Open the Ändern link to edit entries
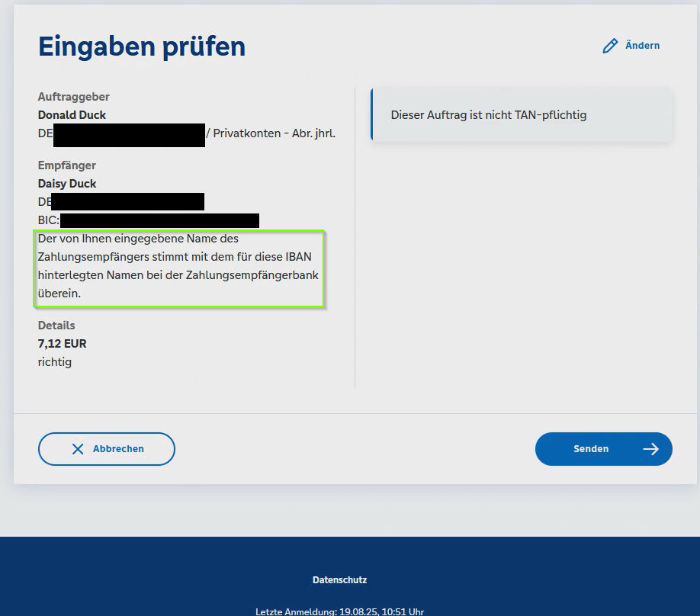Viewport: 700px width, 616px height. pos(642,46)
